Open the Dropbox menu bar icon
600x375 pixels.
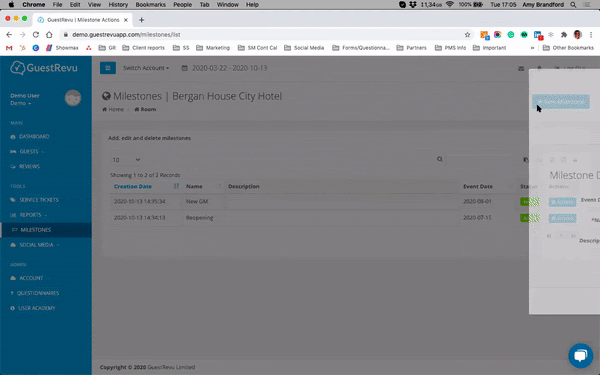(x=413, y=5)
